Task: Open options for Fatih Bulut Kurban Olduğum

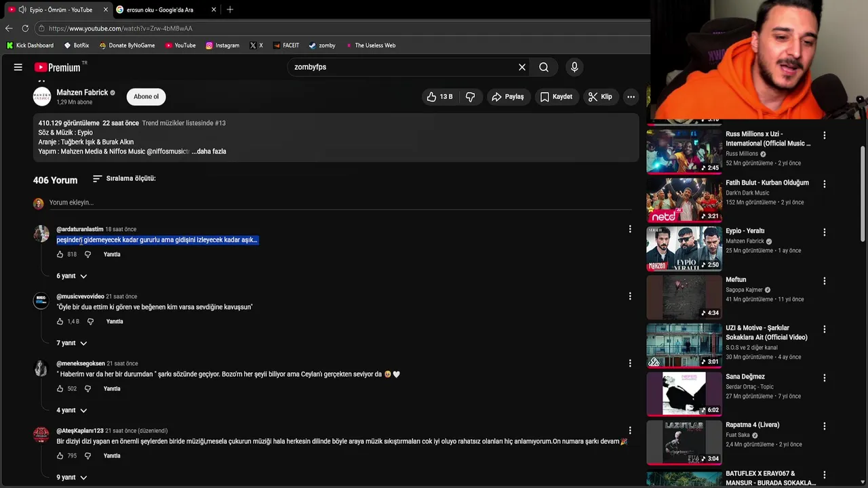Action: pyautogui.click(x=825, y=184)
